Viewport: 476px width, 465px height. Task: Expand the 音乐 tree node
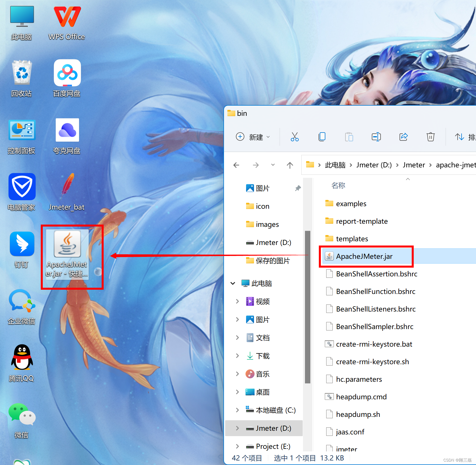coord(237,374)
